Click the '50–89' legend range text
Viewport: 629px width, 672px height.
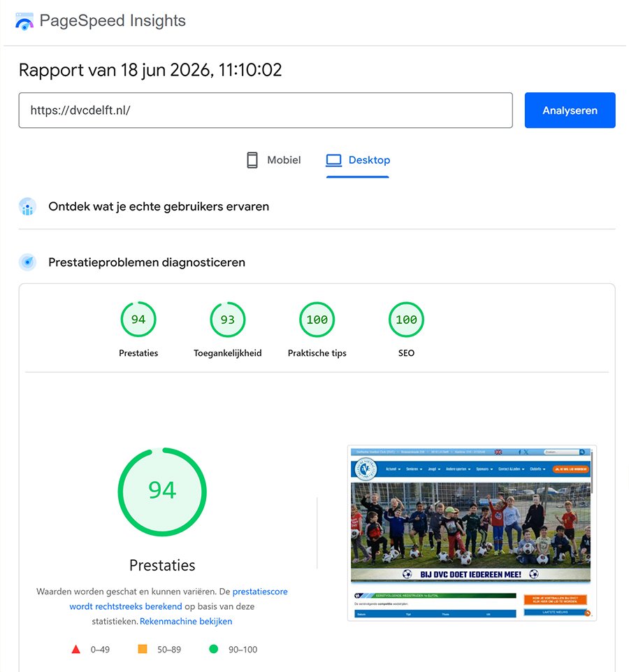(169, 650)
